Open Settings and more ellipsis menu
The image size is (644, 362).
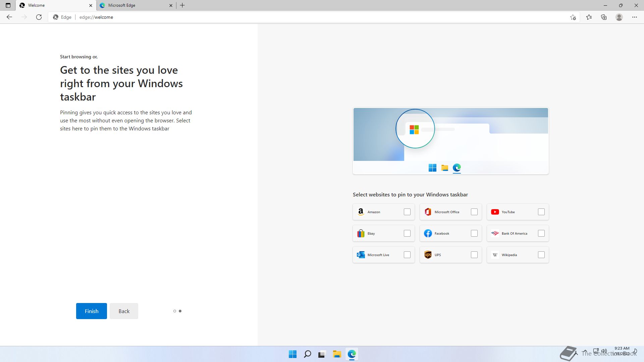(x=635, y=17)
